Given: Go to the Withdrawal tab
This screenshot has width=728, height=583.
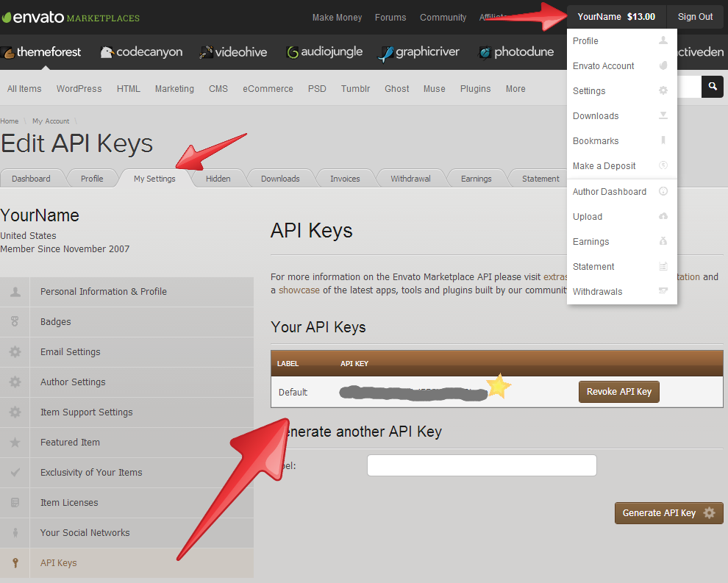Looking at the screenshot, I should pos(410,179).
